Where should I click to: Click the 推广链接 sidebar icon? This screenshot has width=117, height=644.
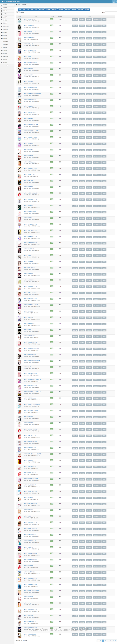(2, 20)
